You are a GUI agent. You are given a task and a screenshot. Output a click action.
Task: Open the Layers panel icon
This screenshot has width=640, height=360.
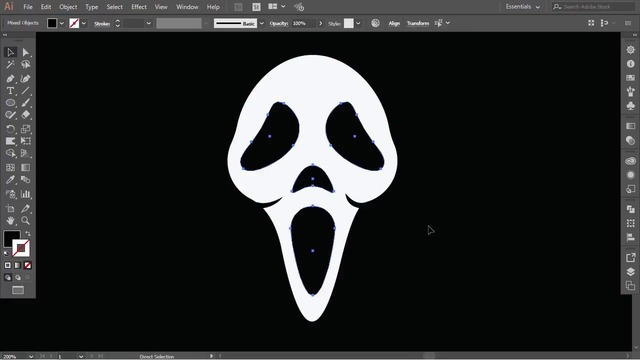(x=631, y=272)
